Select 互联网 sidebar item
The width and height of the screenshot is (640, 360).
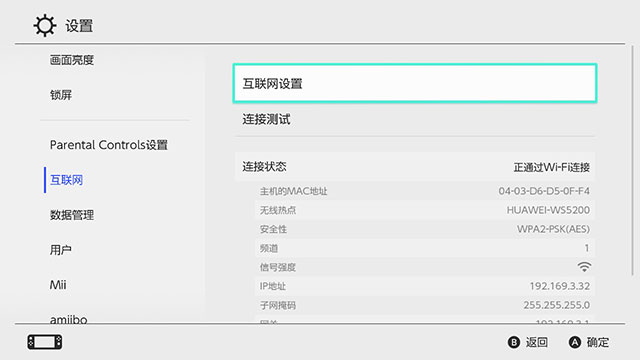(x=66, y=180)
